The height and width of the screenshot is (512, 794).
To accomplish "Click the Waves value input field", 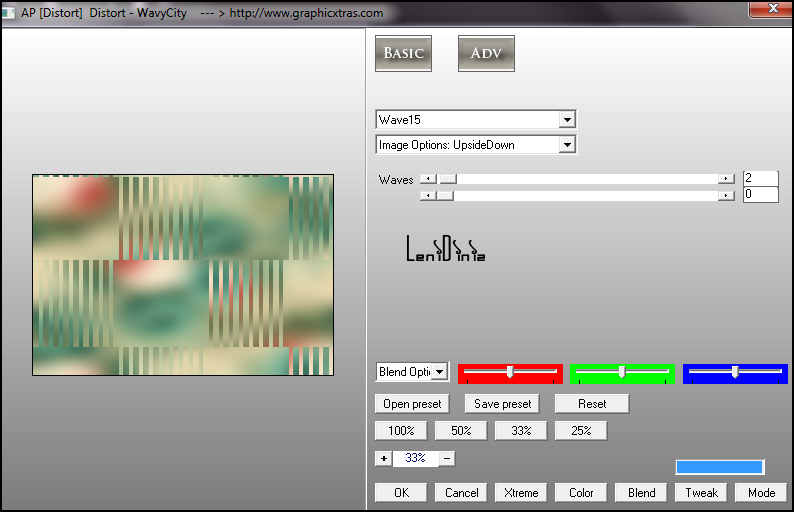I will click(760, 178).
